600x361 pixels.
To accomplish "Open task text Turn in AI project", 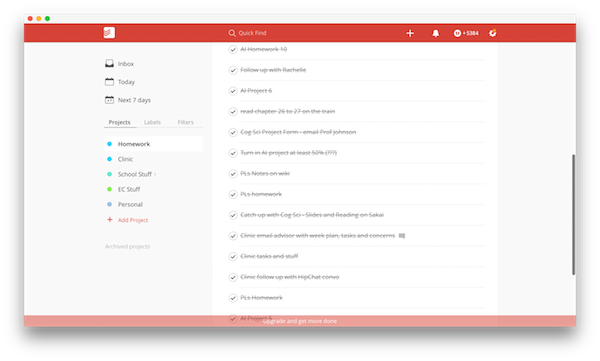I will [289, 153].
